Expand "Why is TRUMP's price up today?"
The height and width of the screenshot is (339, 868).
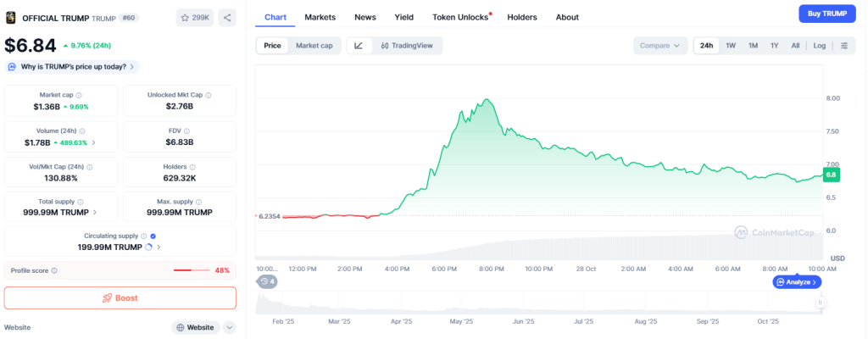(73, 67)
